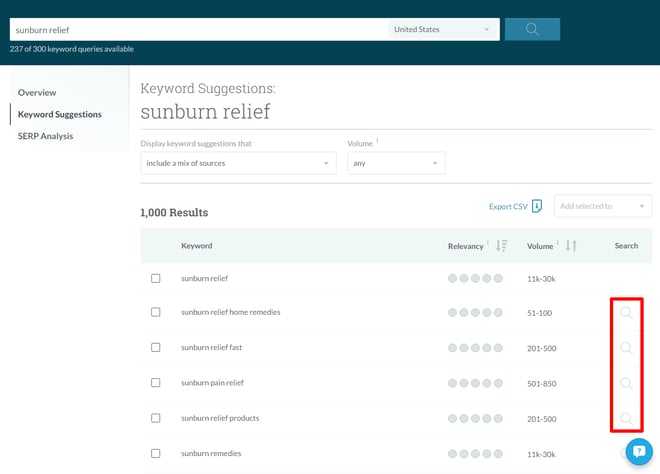Click relevancy dots for sunburn relief fast
This screenshot has height=474, width=660.
point(475,348)
